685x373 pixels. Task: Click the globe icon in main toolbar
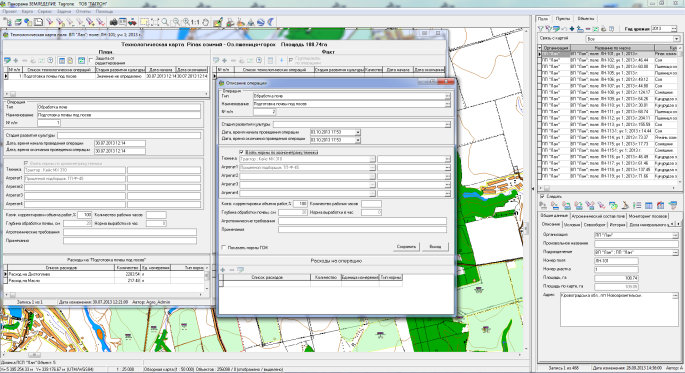261,22
